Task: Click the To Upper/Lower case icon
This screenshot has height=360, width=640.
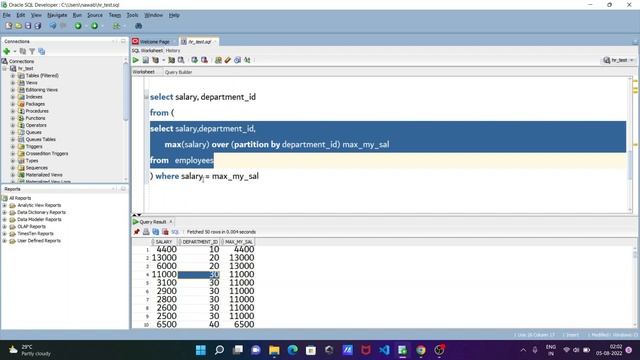Action: (x=247, y=60)
